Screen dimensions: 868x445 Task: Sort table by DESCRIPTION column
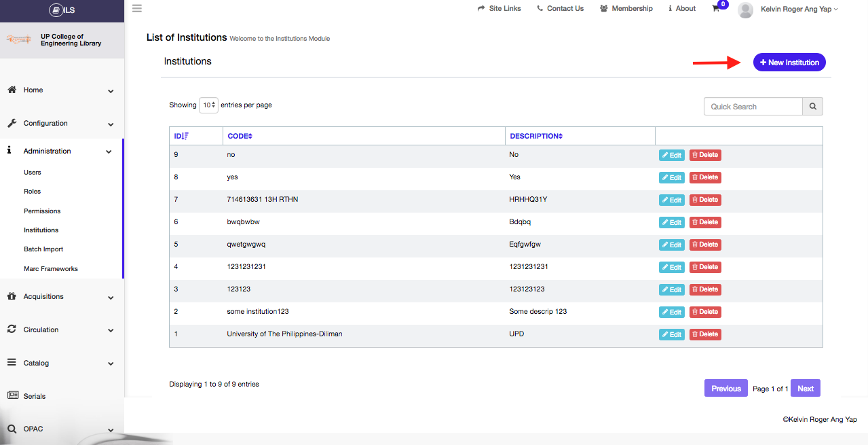click(536, 136)
